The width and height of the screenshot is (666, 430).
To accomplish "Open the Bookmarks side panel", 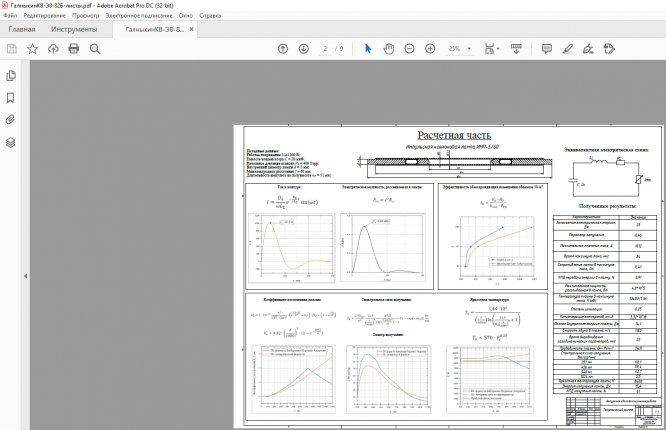I will coord(10,98).
